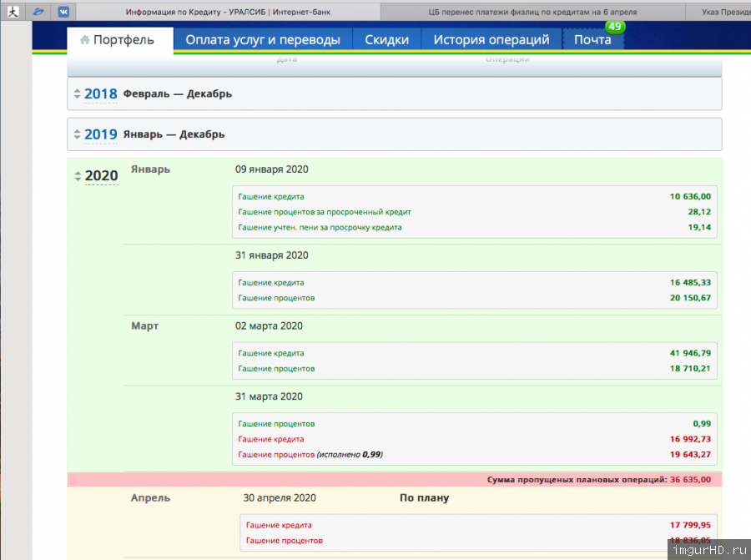Click Гашение кредита under 30 апреля
Image resolution: width=751 pixels, height=560 pixels.
(x=279, y=526)
